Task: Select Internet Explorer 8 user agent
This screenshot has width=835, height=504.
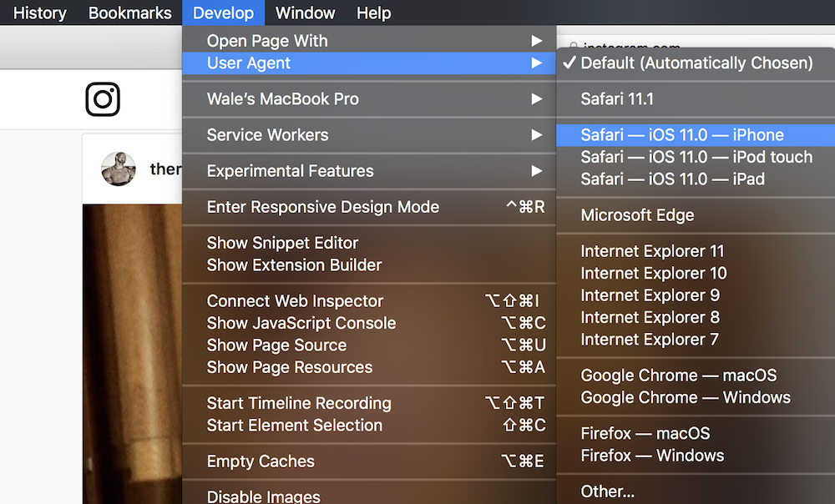Action: coord(696,317)
